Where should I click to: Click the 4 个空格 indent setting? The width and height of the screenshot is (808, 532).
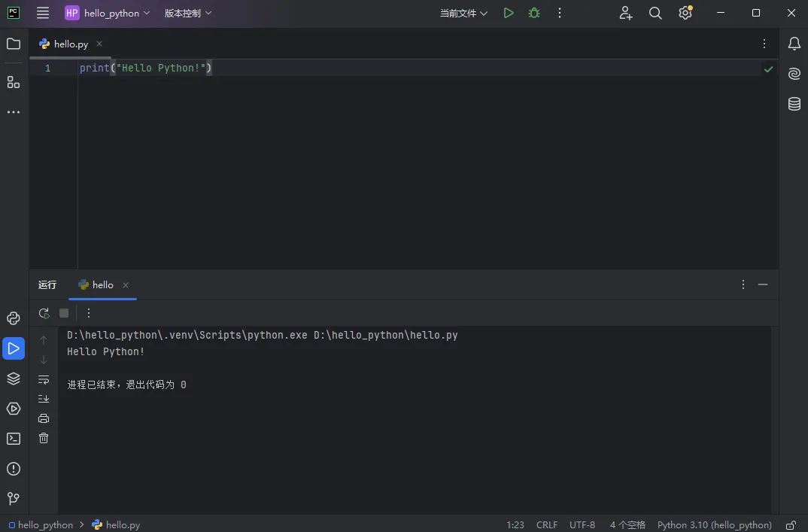pyautogui.click(x=627, y=524)
